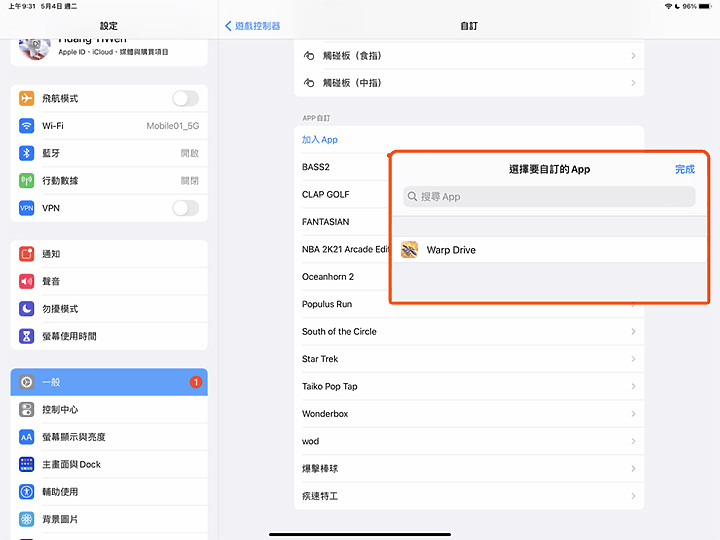Open the 通知 setting row
The width and height of the screenshot is (720, 540).
click(x=109, y=254)
